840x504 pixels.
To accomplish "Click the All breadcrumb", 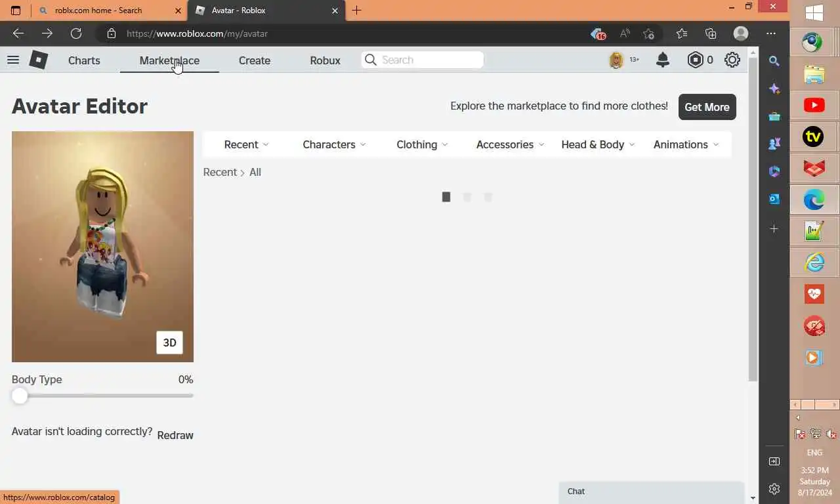I will [255, 172].
